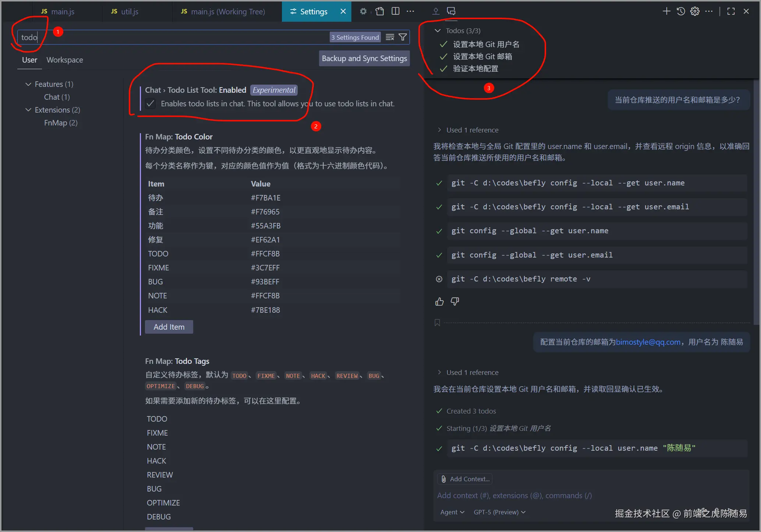This screenshot has width=761, height=532.
Task: Click the Open Settings JSON icon
Action: click(379, 11)
